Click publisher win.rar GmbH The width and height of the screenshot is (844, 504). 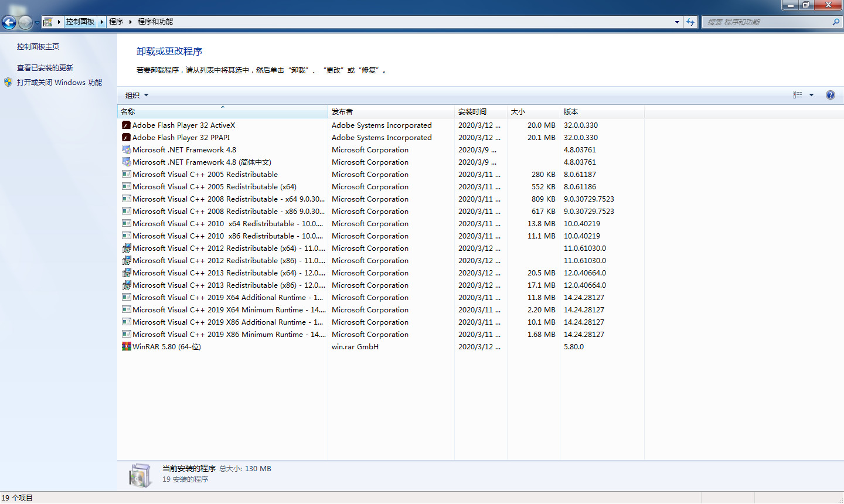point(355,346)
